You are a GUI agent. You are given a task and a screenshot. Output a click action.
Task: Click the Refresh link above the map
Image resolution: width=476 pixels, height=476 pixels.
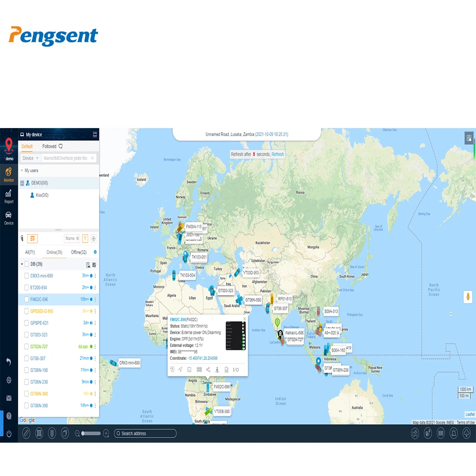click(279, 154)
